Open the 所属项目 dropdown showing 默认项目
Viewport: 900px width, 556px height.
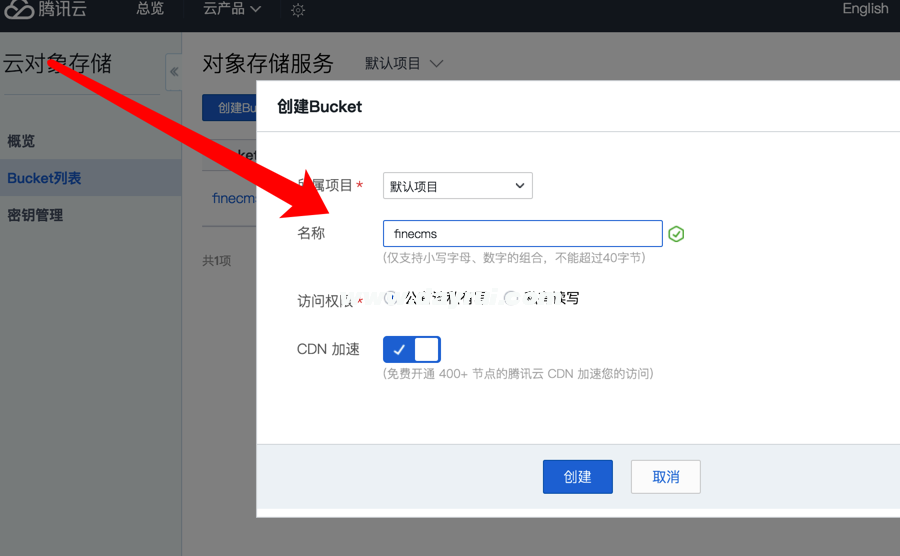457,186
